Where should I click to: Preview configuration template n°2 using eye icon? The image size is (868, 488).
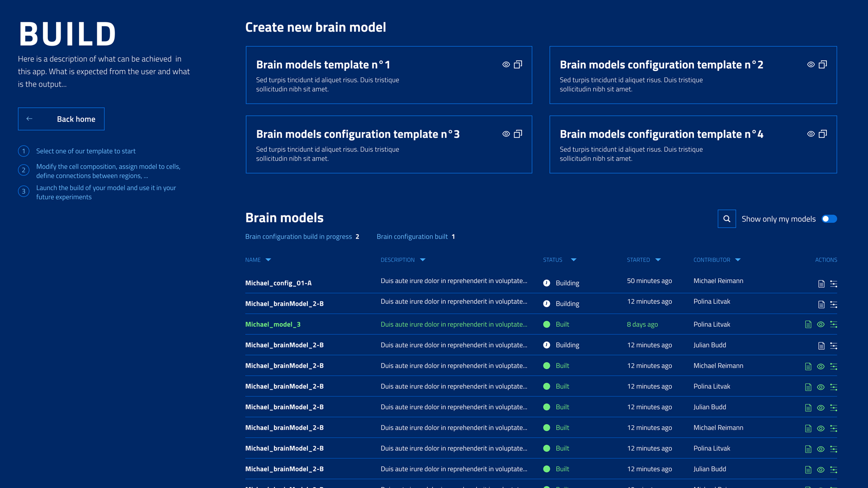811,65
